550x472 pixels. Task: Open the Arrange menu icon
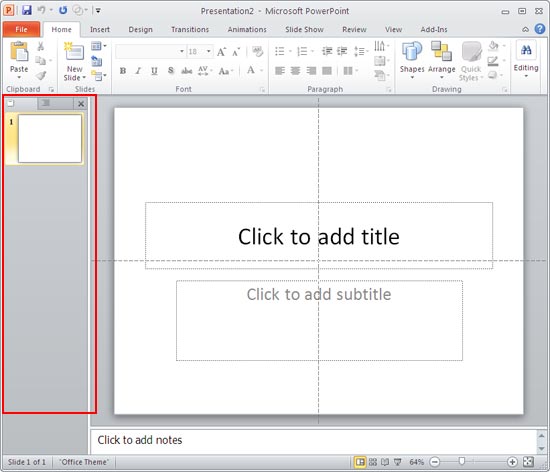441,60
